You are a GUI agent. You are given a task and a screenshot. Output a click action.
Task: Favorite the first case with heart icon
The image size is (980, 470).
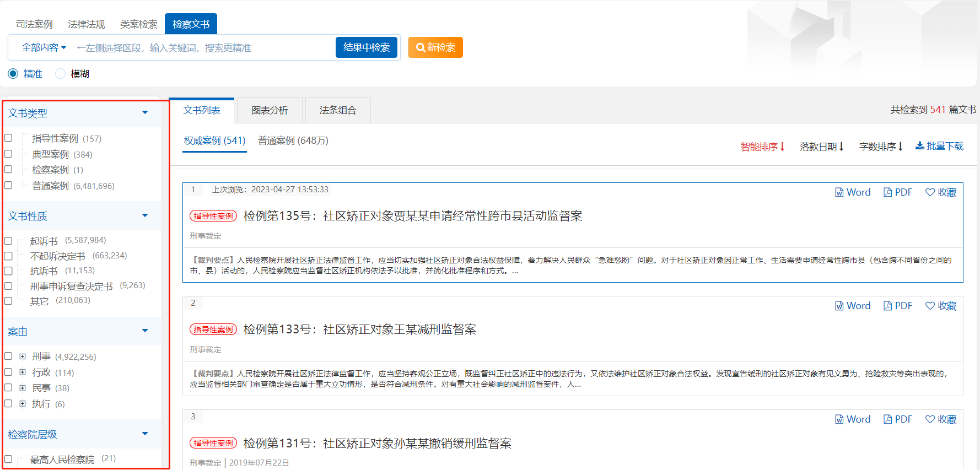click(940, 192)
